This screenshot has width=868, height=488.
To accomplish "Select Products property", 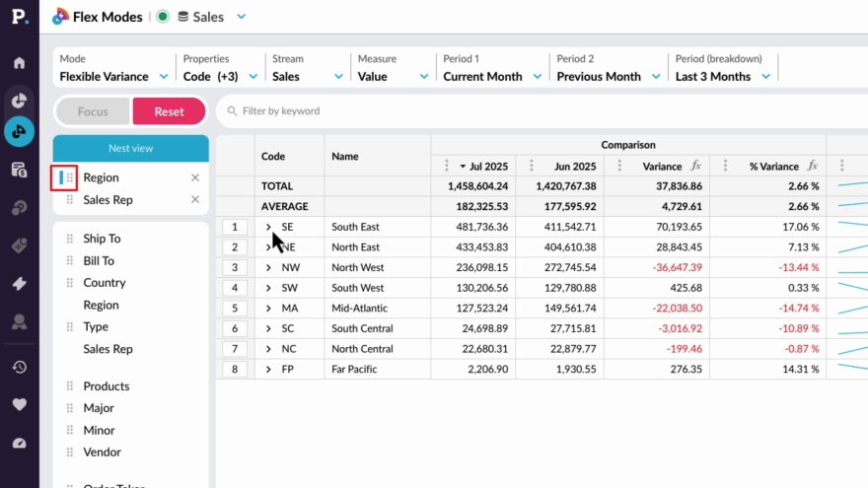I will (x=107, y=386).
